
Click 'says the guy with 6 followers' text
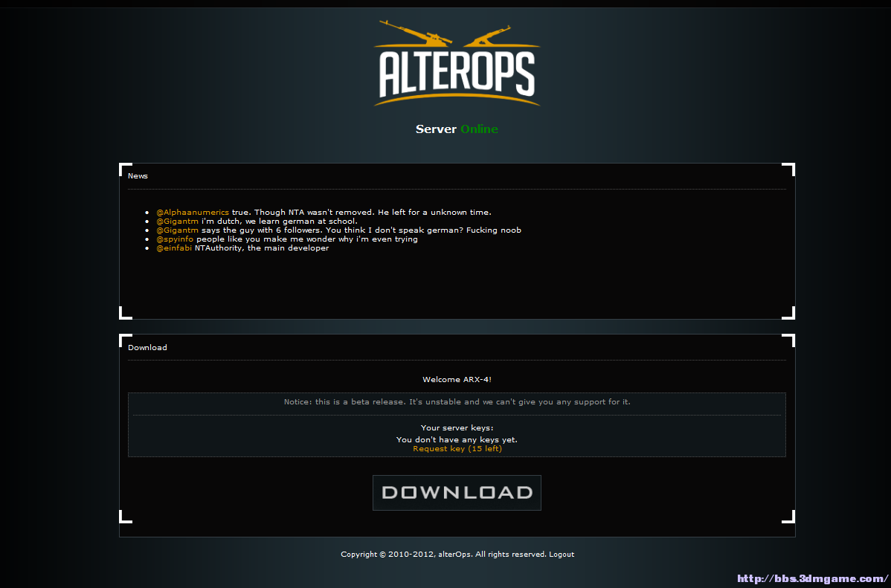coord(361,230)
